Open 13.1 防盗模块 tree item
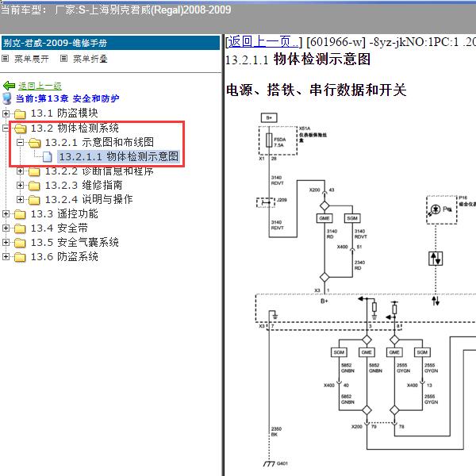This screenshot has height=476, width=476. click(64, 113)
